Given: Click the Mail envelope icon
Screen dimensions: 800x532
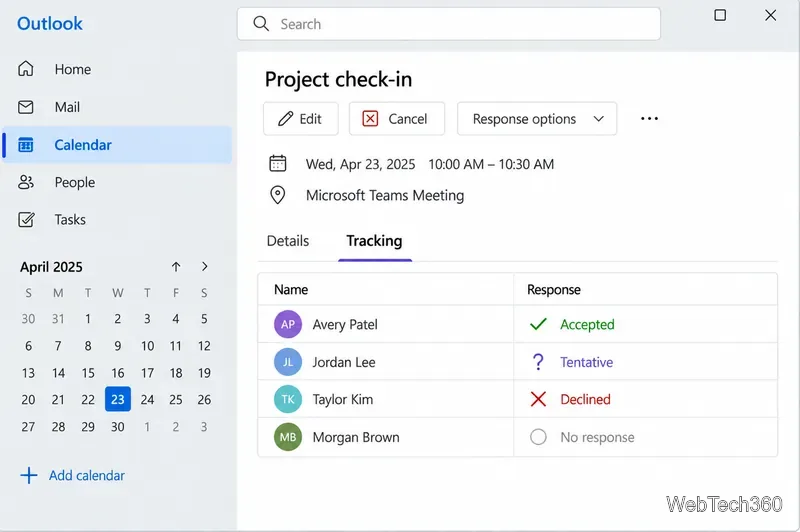Looking at the screenshot, I should click(26, 107).
